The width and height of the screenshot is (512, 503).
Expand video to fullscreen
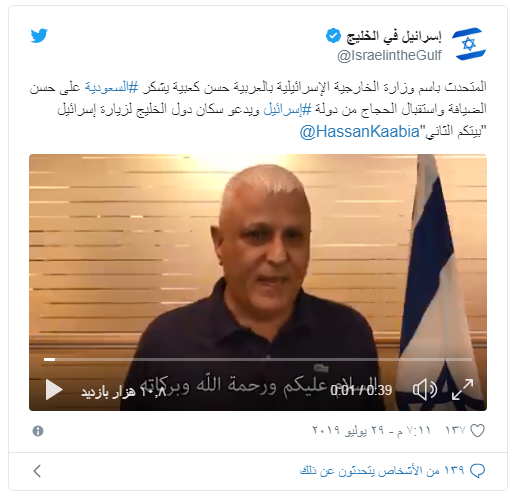tap(462, 389)
